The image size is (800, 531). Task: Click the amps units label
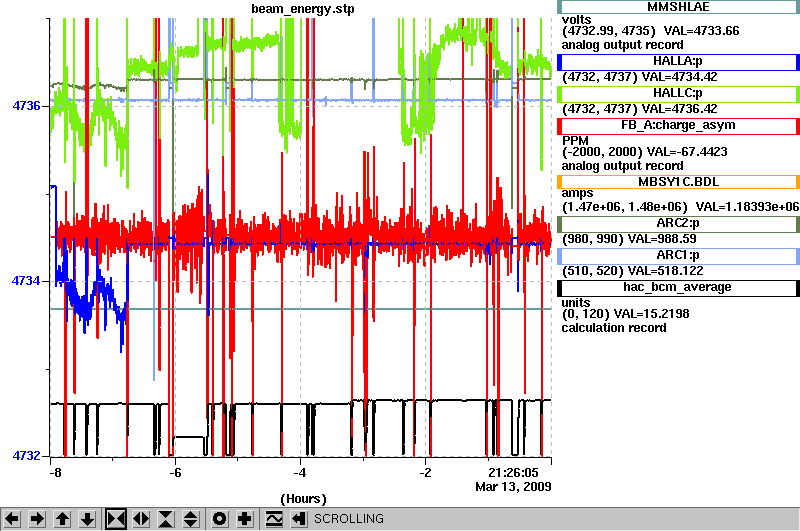click(578, 194)
